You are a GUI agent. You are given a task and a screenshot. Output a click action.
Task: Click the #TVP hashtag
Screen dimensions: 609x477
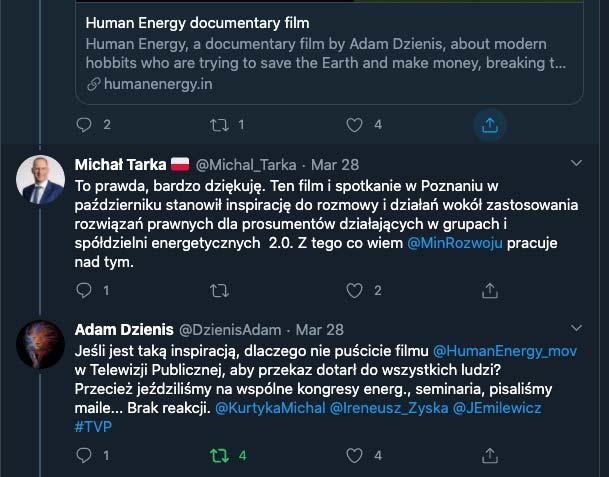tap(93, 427)
